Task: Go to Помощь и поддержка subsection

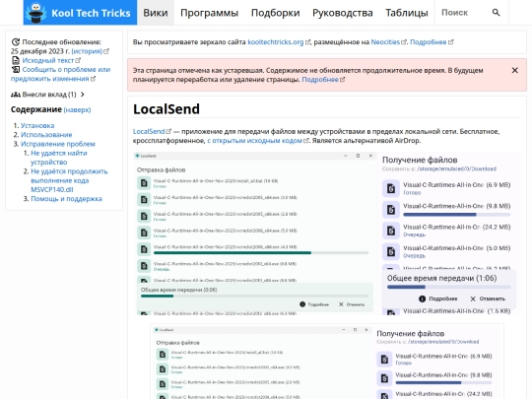Action: [x=66, y=198]
